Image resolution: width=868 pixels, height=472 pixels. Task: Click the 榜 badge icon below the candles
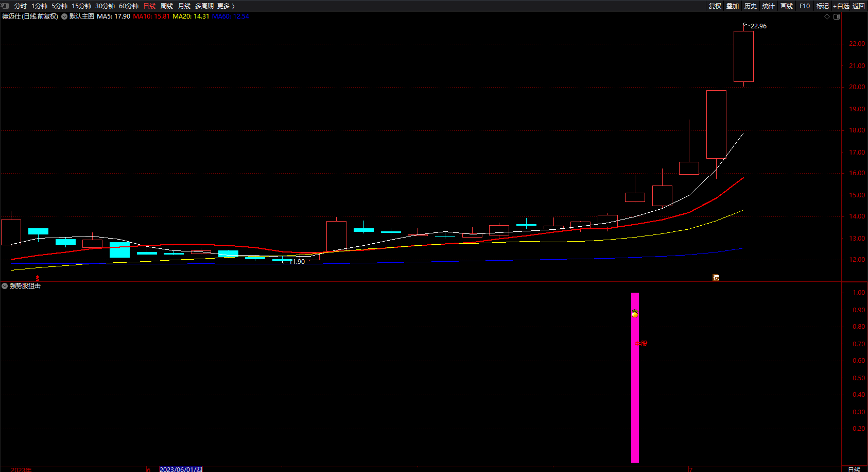coord(716,277)
